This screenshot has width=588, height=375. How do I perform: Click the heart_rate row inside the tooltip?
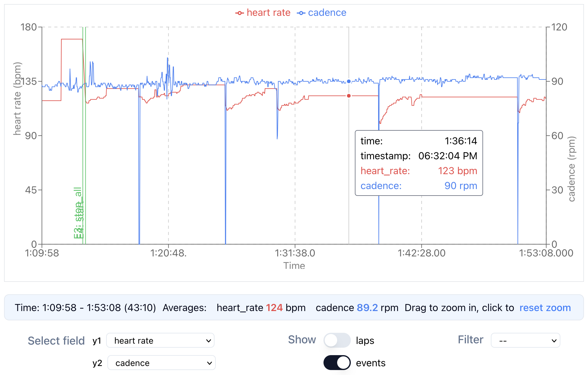point(418,171)
